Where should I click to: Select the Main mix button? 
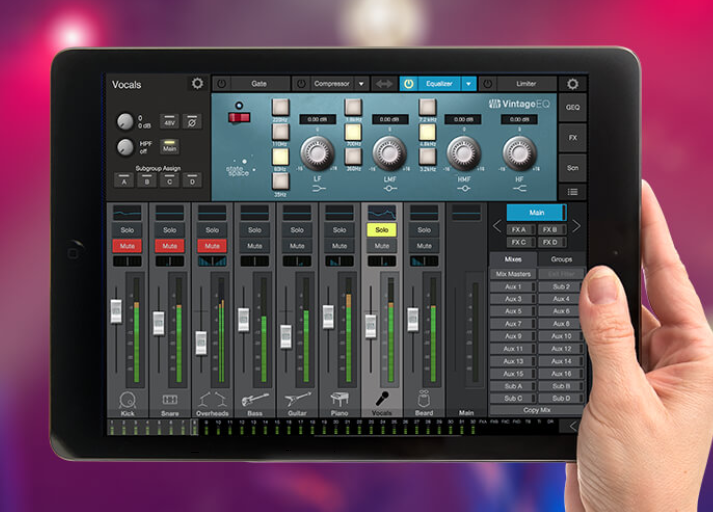(x=537, y=213)
